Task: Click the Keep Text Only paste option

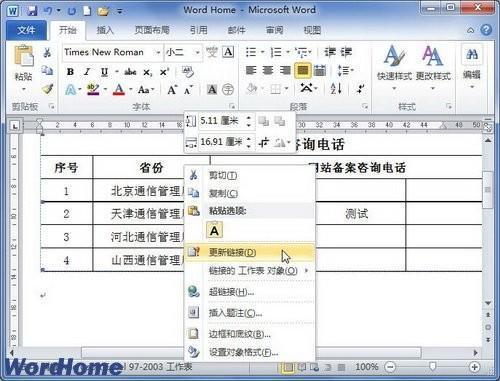Action: [214, 231]
